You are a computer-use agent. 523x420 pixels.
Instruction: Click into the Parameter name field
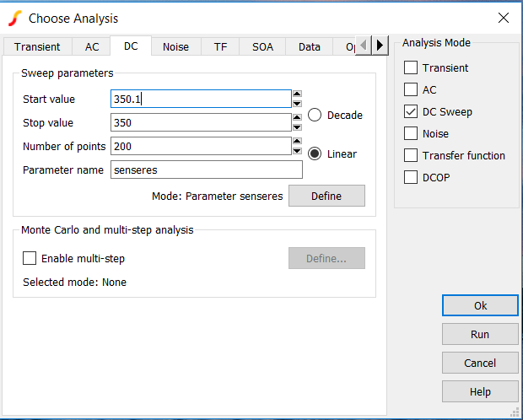206,170
